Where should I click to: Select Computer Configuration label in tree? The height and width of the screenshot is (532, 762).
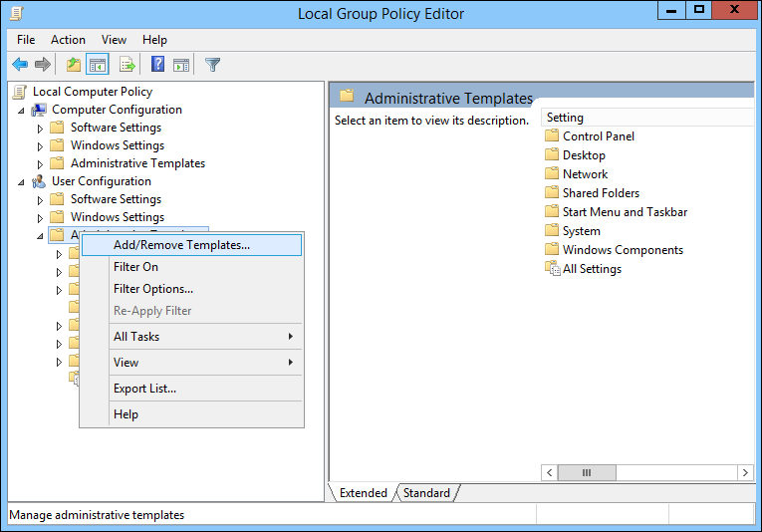117,110
